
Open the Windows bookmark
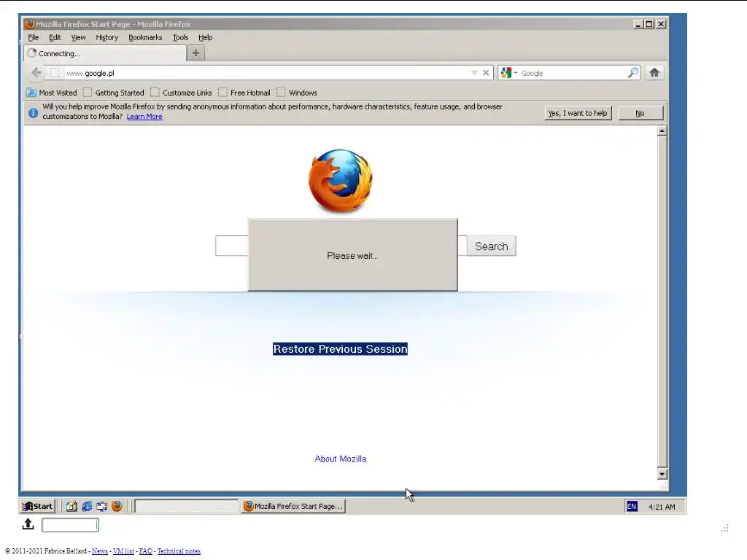pos(297,93)
